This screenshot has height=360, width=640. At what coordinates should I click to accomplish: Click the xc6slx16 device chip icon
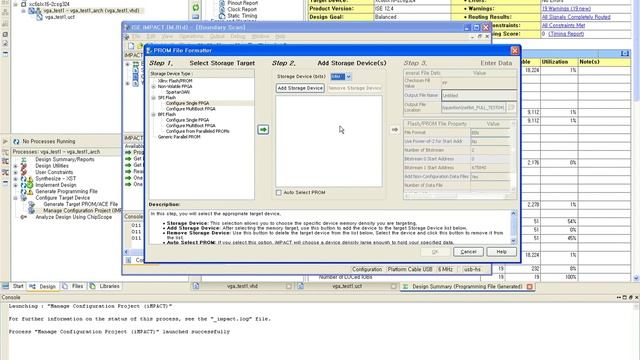coord(23,4)
